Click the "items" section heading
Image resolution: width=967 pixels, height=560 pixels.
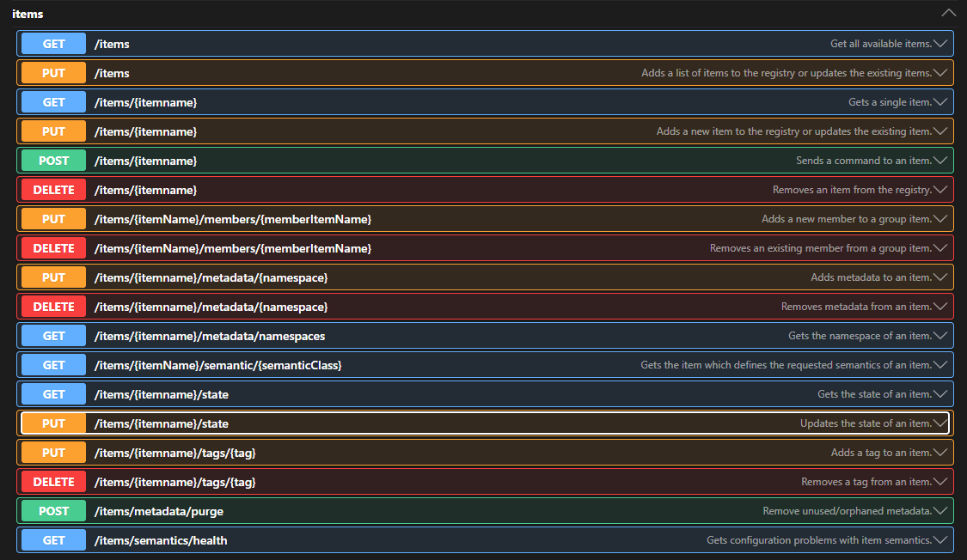[28, 14]
